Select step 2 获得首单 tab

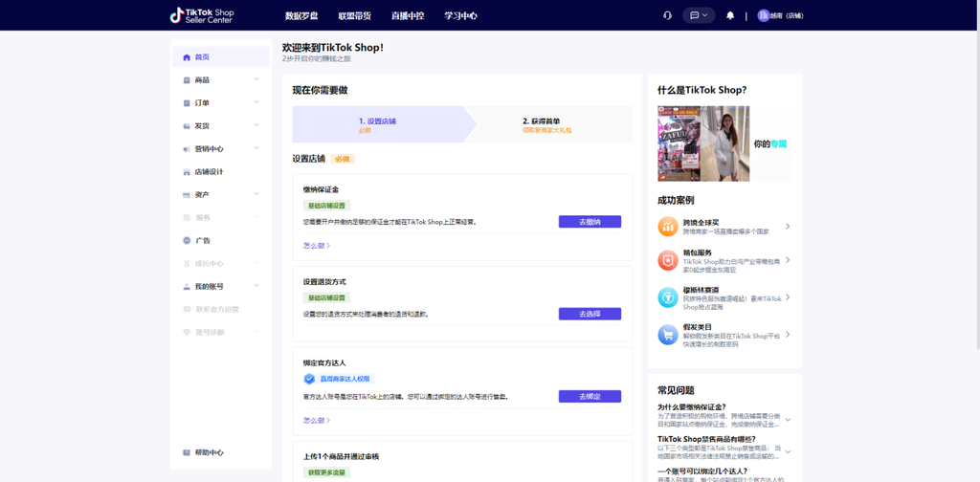tap(548, 124)
